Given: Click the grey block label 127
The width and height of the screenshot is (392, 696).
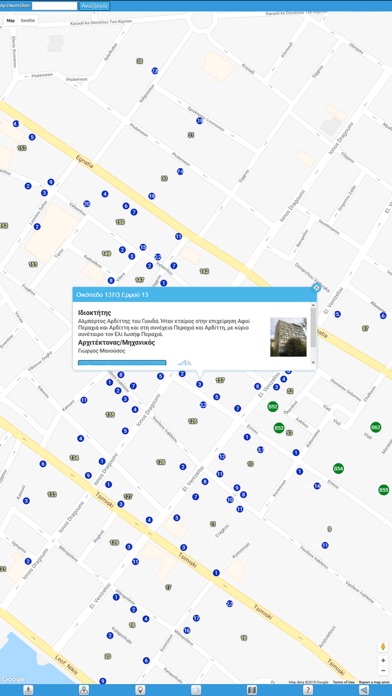Looking at the screenshot, I should (128, 496).
